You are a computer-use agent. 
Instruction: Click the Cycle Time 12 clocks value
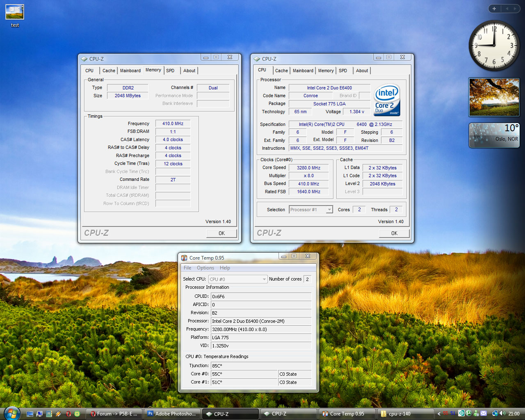tap(173, 164)
